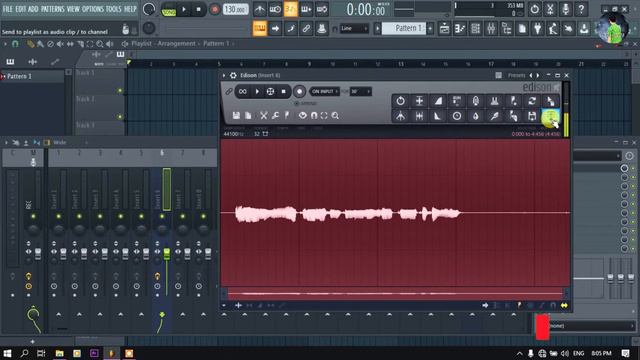640x360 pixels.
Task: Open the plugin picker plug icon
Action: tap(538, 28)
